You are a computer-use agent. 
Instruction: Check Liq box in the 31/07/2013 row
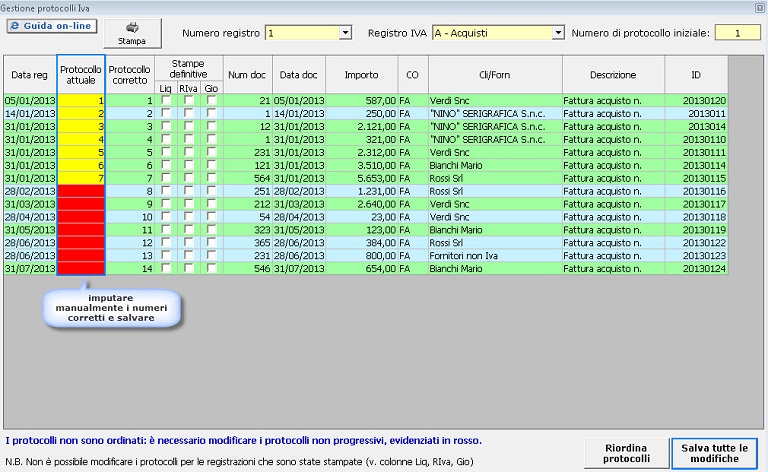click(x=166, y=268)
